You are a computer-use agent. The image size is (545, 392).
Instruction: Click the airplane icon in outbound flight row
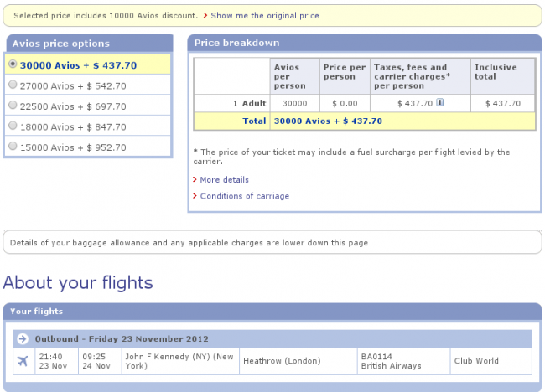point(22,361)
